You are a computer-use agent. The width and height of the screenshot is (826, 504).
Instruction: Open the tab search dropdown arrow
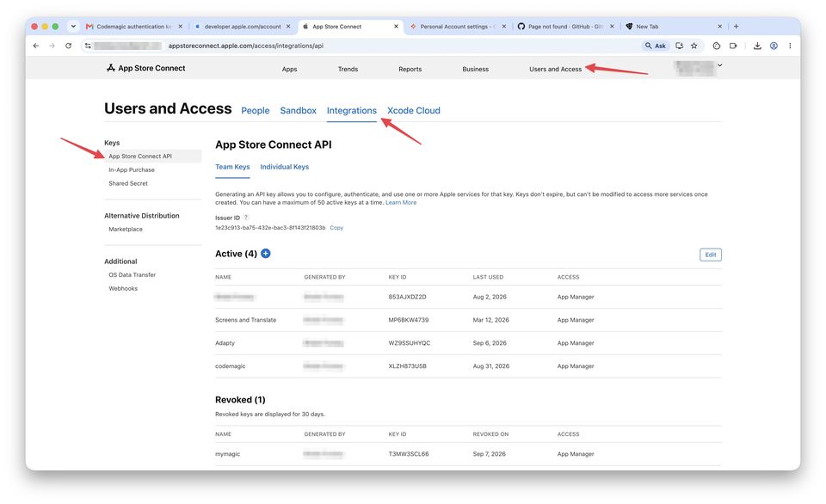pyautogui.click(x=73, y=26)
